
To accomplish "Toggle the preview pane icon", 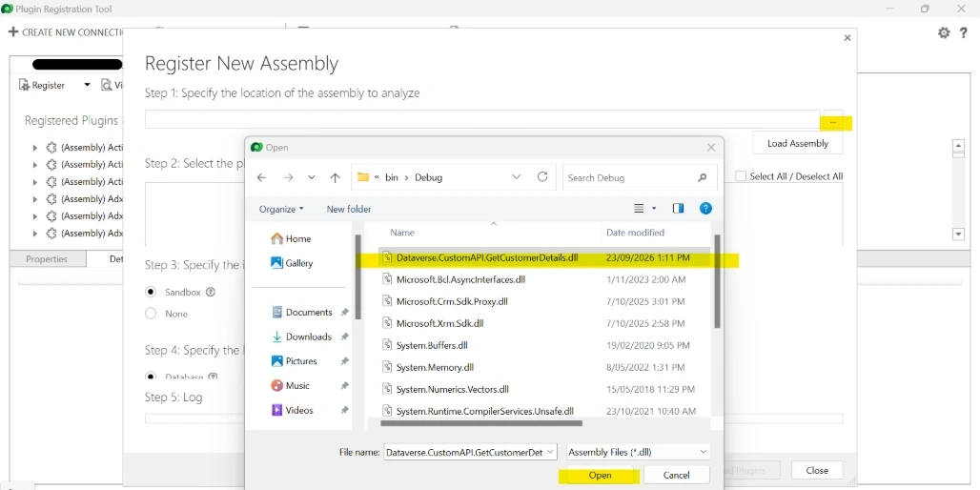I will pos(678,209).
